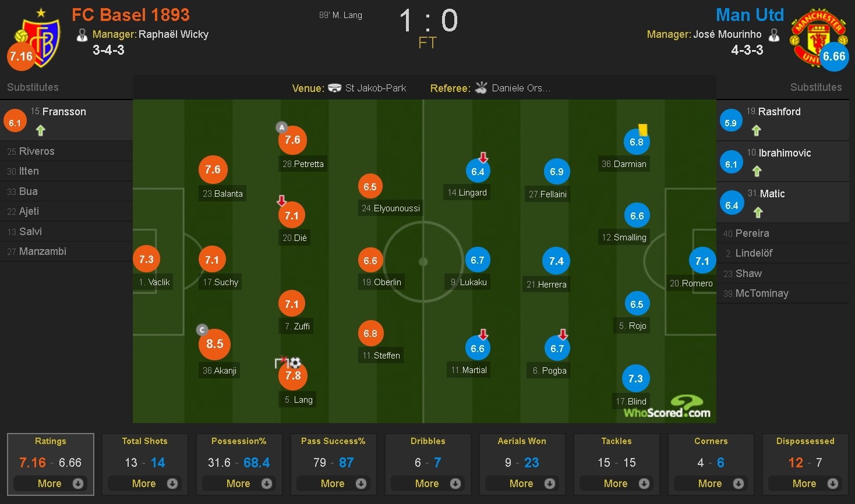Image resolution: width=855 pixels, height=504 pixels.
Task: Click the goal icon above Lang
Action: tap(295, 362)
